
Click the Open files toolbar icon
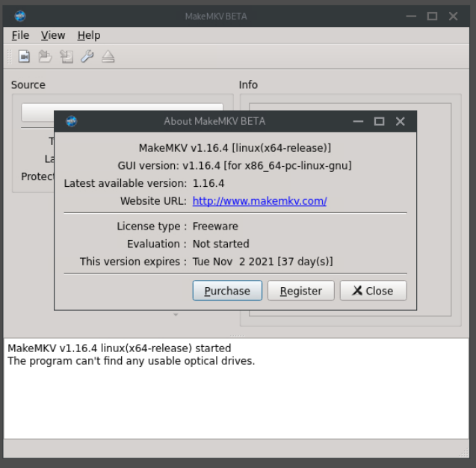pos(24,57)
